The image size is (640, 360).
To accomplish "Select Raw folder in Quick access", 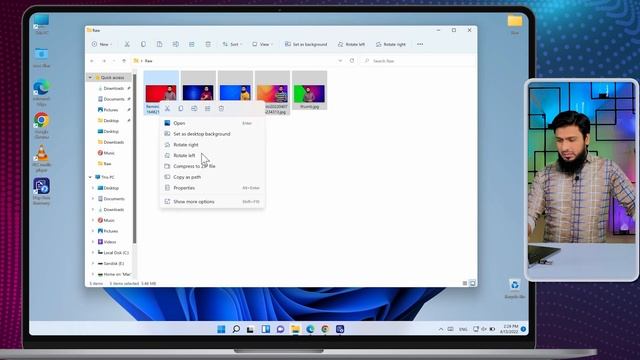I will click(x=104, y=164).
